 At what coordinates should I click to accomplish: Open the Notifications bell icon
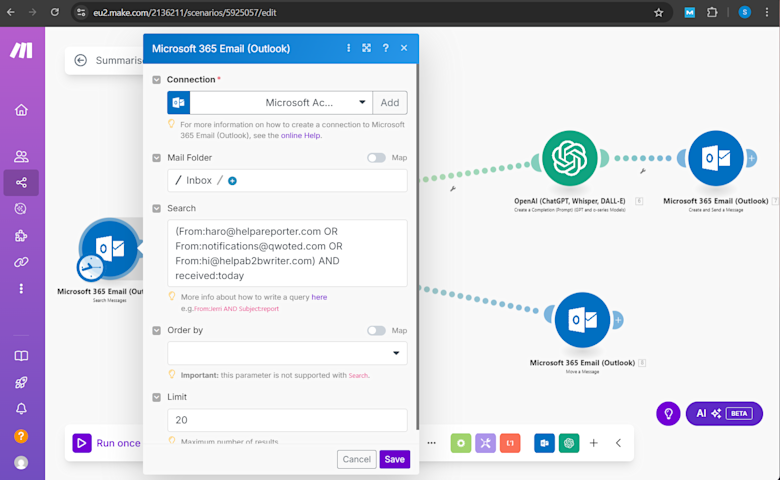click(x=21, y=409)
